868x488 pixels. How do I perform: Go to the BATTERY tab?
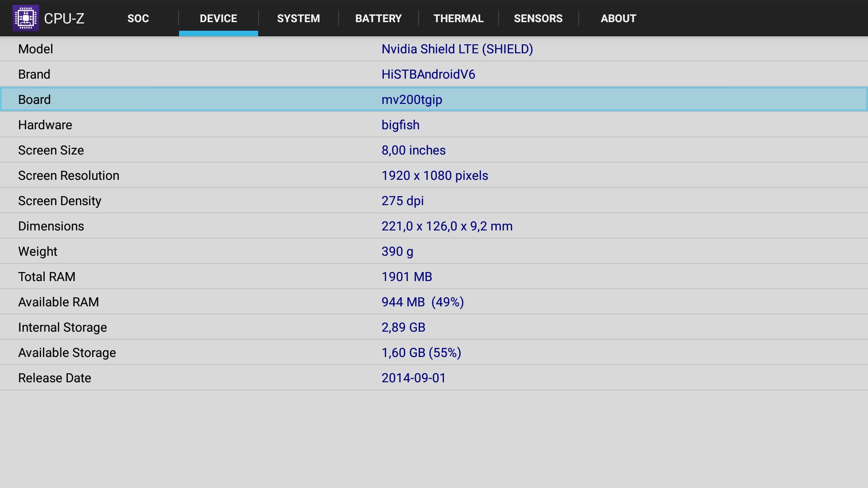pyautogui.click(x=378, y=19)
